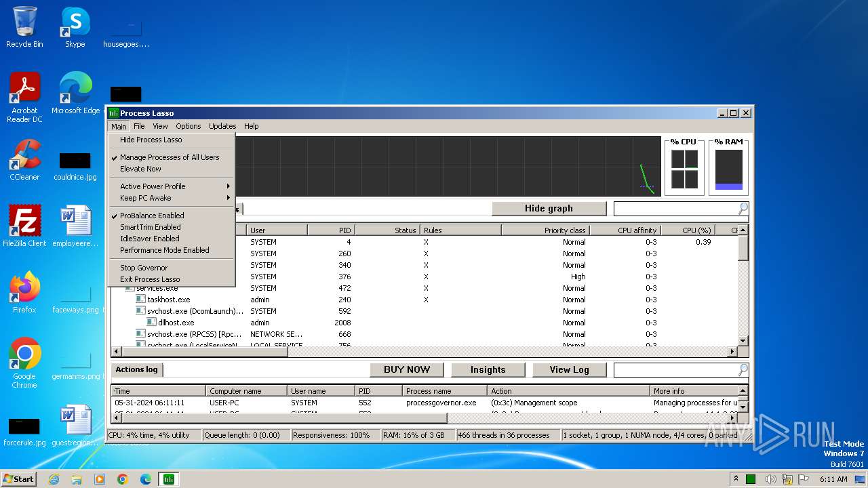The image size is (868, 488).
Task: Click the Process Lasso taskbar button
Action: [x=168, y=479]
